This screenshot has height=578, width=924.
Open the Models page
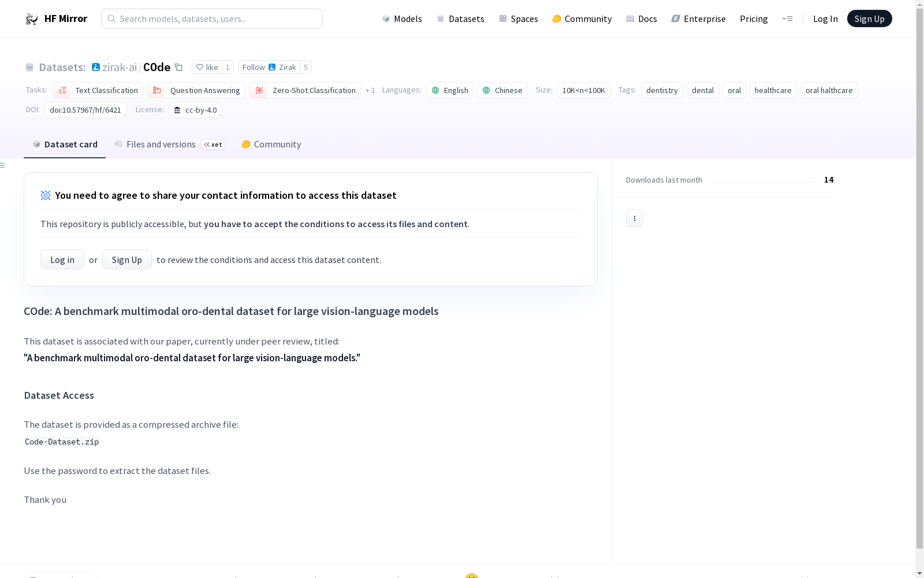[x=402, y=19]
